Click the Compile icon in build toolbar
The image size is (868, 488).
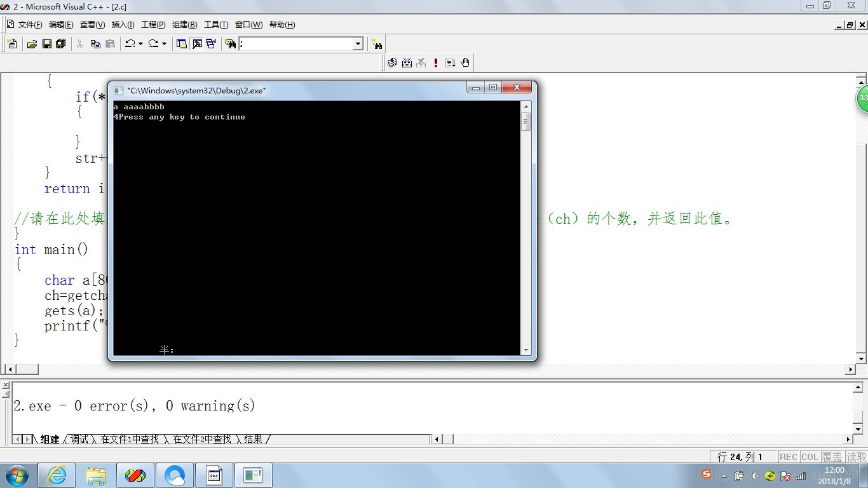(x=392, y=62)
